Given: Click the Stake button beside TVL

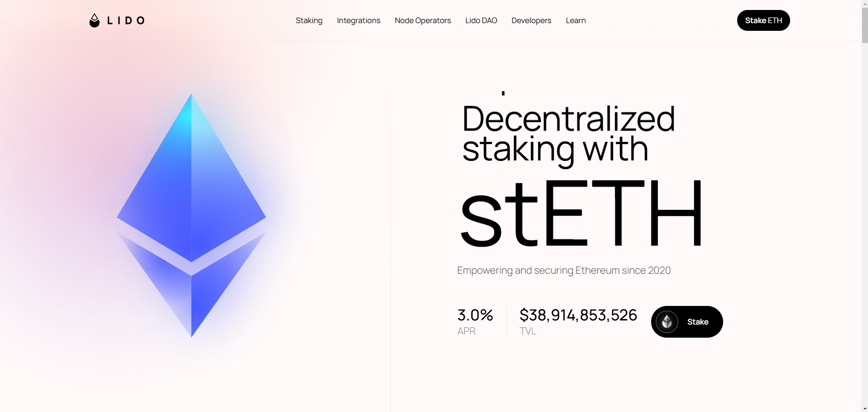Looking at the screenshot, I should [687, 322].
